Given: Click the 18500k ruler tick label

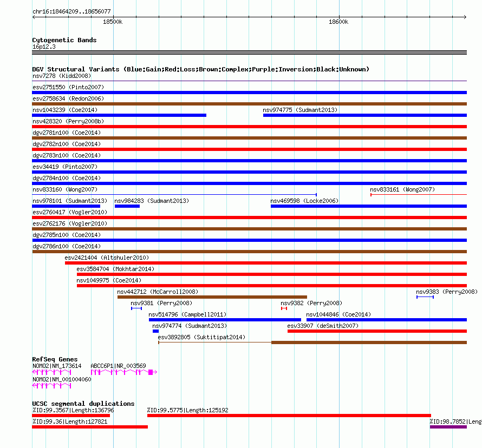Looking at the screenshot, I should (x=113, y=22).
